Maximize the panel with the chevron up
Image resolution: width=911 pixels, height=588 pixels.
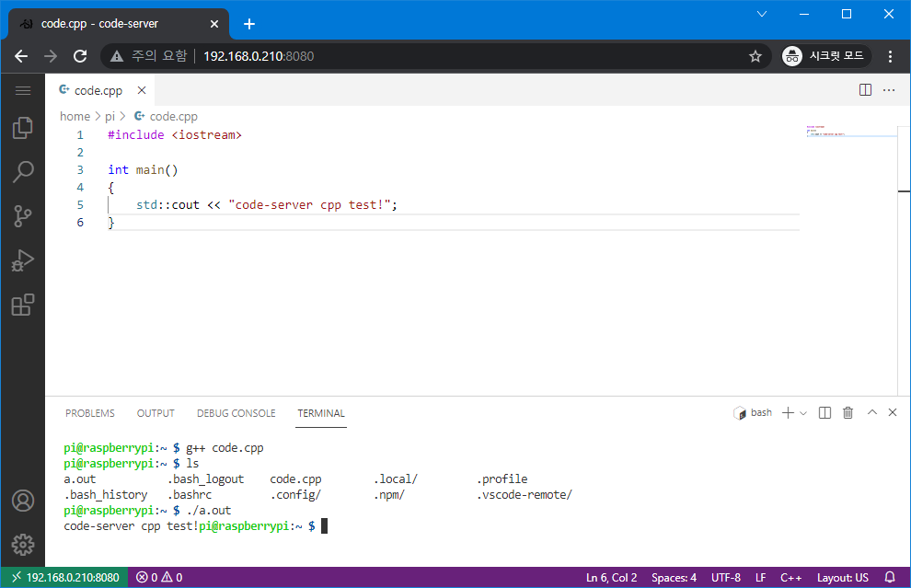(x=872, y=412)
